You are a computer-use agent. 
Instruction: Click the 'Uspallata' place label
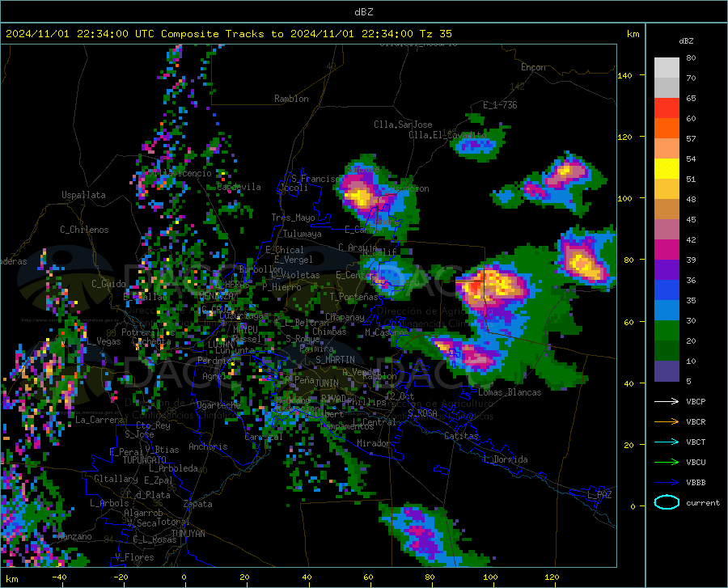(83, 195)
